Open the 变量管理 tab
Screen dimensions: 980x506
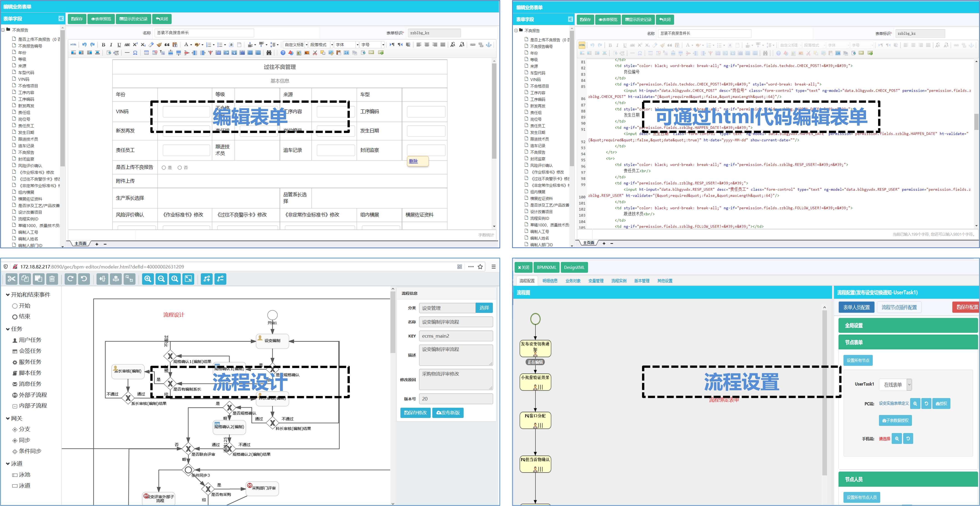(596, 281)
